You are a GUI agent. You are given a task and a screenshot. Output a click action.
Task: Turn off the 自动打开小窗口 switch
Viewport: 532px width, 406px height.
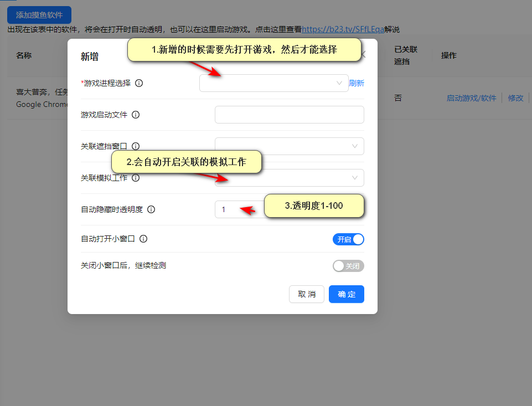348,239
